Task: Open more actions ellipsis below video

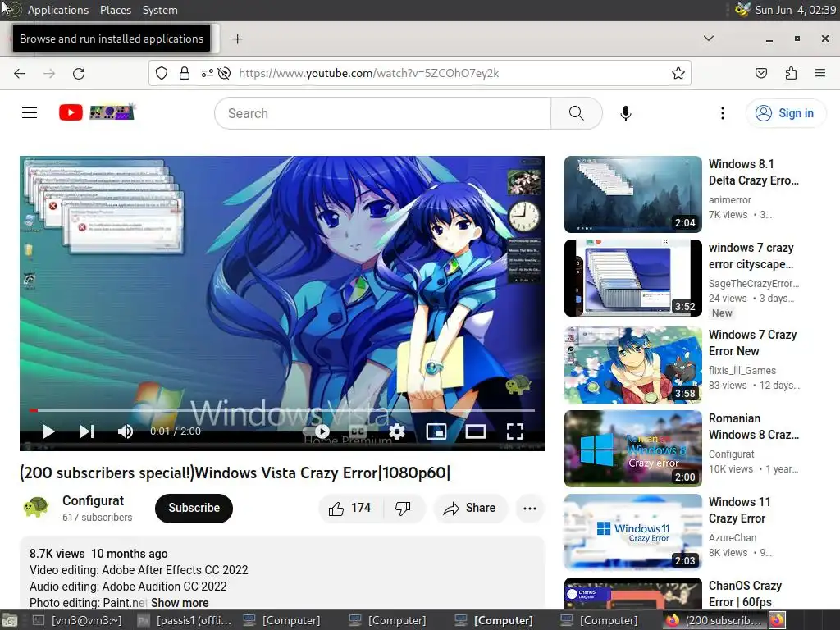Action: point(530,509)
